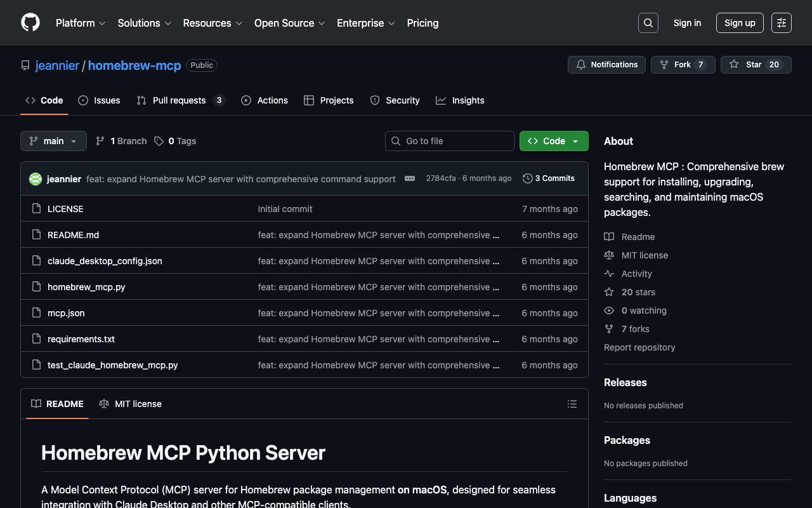Open the appearance settings sliders icon

[781, 23]
